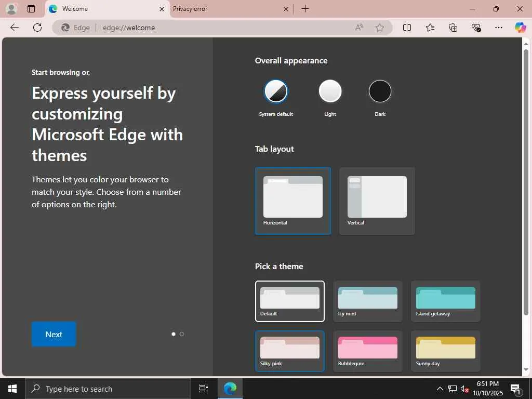The width and height of the screenshot is (532, 399).
Task: Click the muted volume tray icon
Action: click(464, 389)
